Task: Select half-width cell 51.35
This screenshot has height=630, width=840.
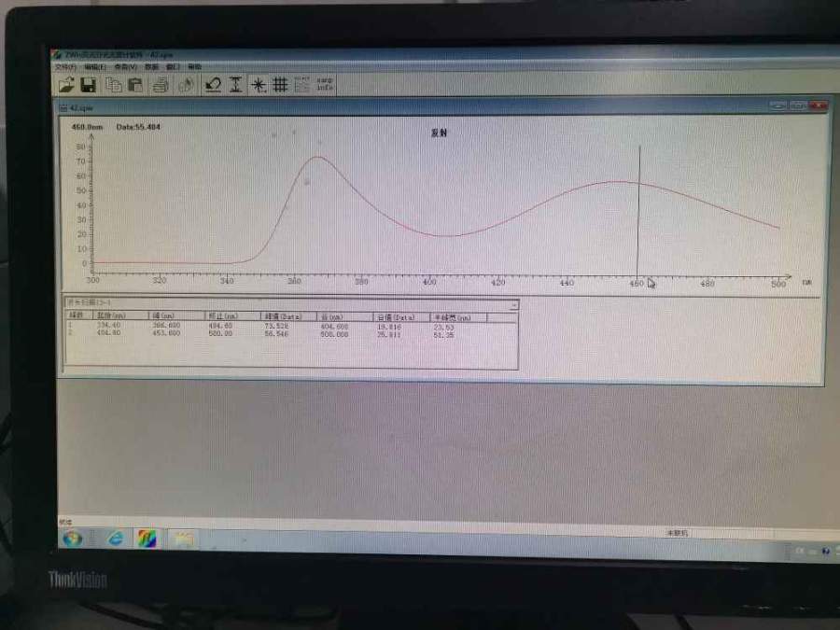Action: point(443,335)
